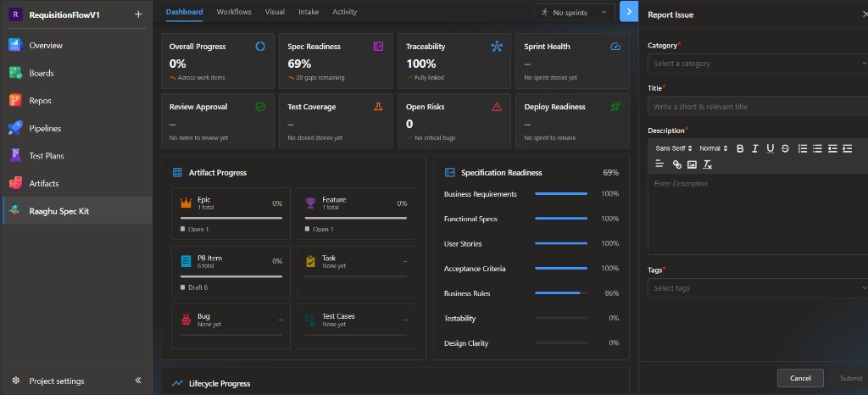Open the Intake tab
This screenshot has width=868, height=395.
point(309,12)
